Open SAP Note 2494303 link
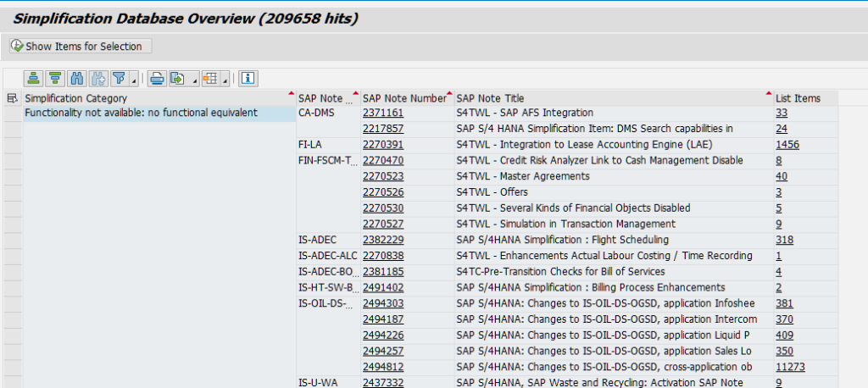The image size is (868, 388). click(383, 304)
